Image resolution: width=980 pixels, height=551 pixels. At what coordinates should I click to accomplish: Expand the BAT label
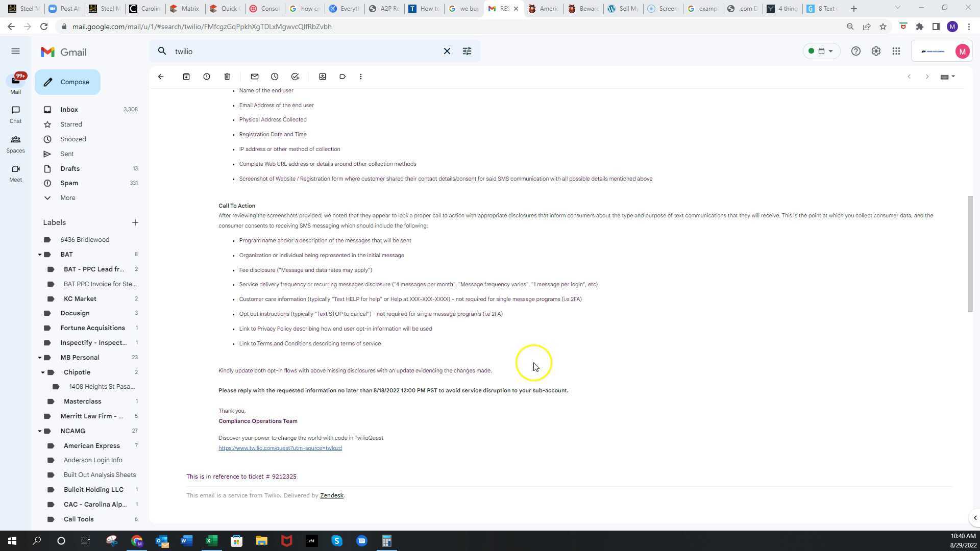pos(40,254)
